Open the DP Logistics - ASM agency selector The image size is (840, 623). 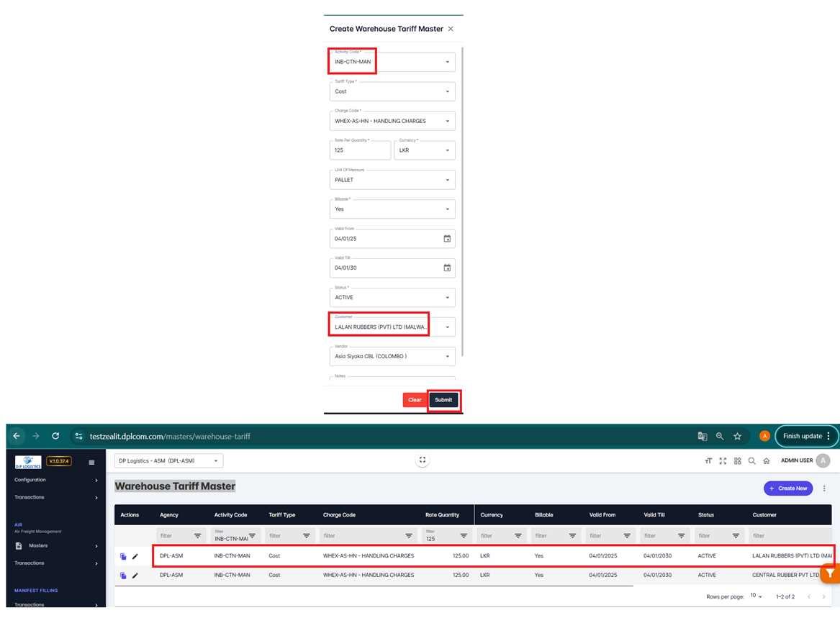168,460
